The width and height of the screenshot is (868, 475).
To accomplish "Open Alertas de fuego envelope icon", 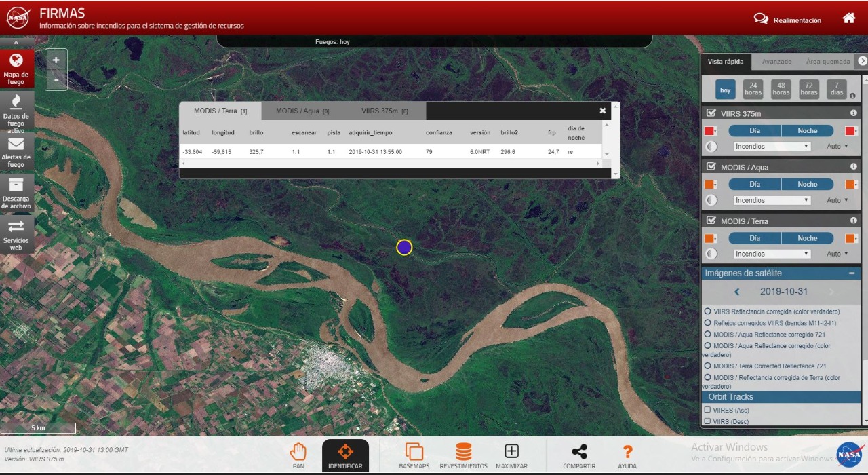I will click(x=16, y=151).
